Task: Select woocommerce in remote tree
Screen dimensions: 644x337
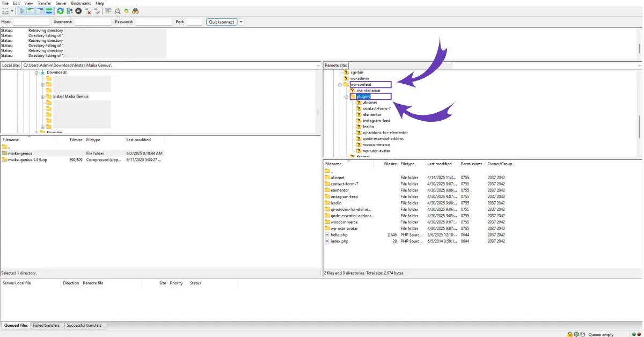Action: point(376,145)
